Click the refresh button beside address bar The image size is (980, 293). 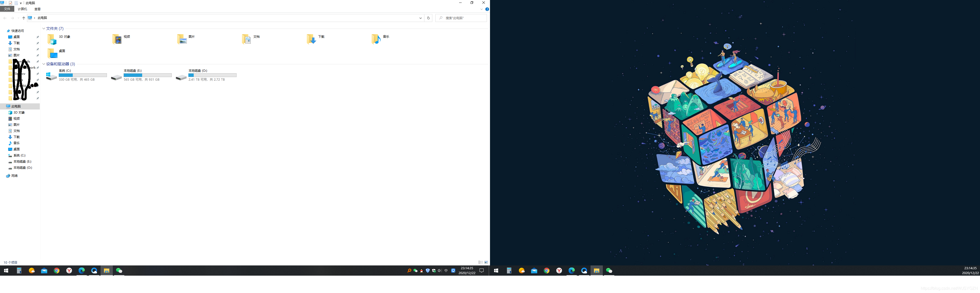point(428,18)
